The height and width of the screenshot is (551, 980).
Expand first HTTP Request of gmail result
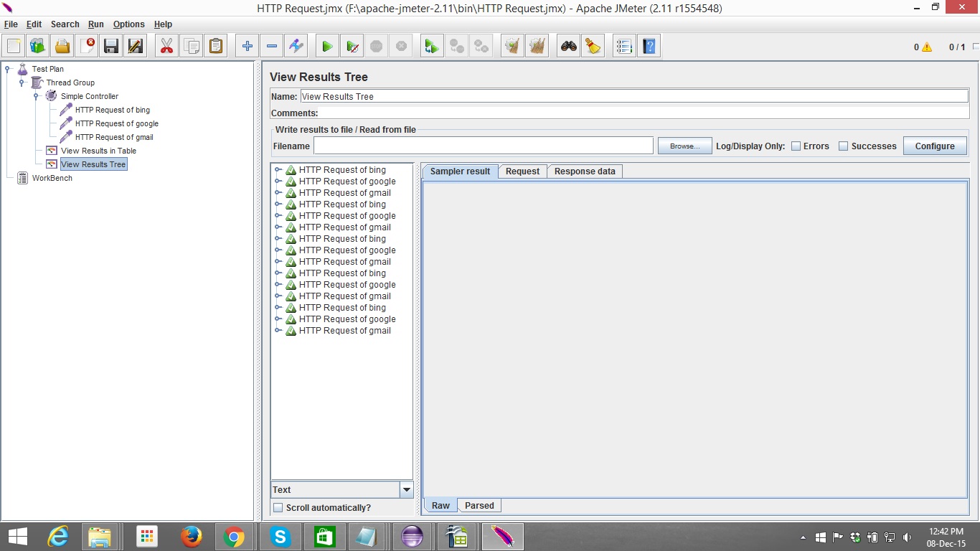[x=278, y=193]
